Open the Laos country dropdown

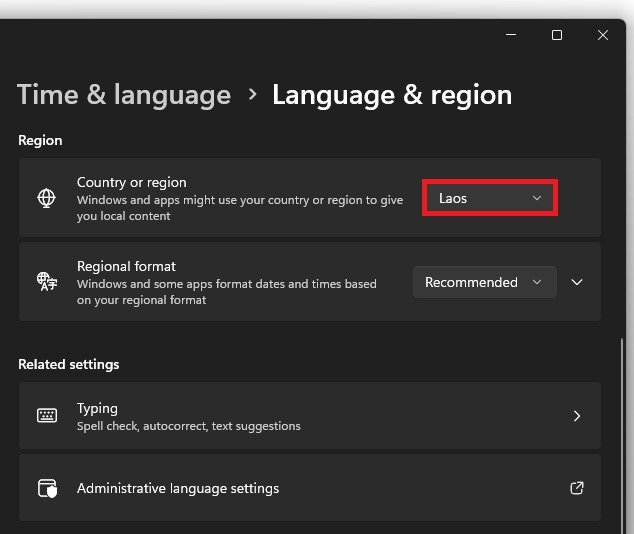[489, 198]
